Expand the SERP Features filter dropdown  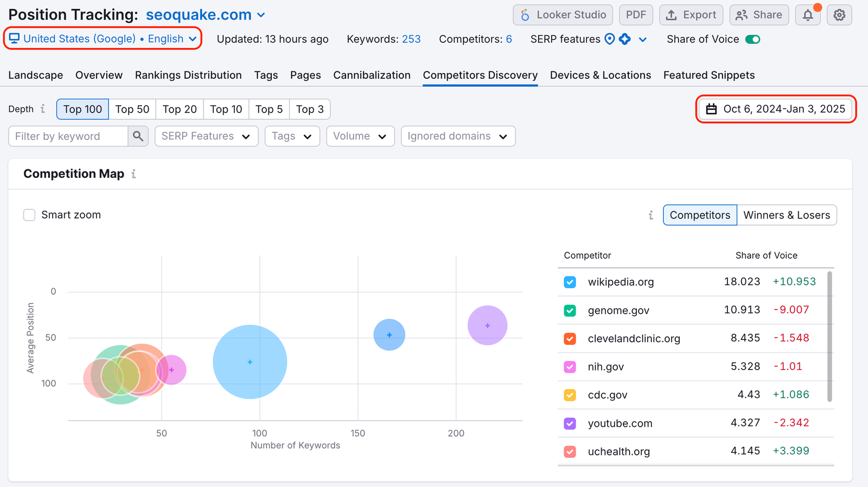(206, 136)
